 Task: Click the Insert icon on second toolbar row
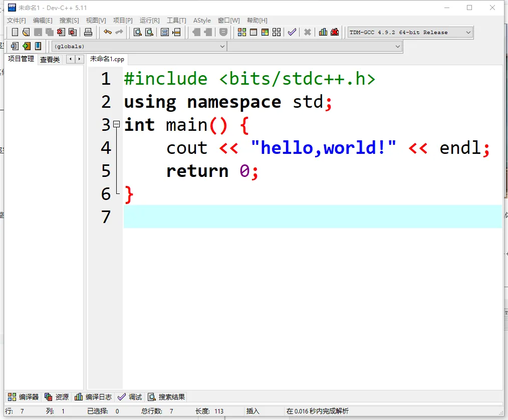point(15,46)
